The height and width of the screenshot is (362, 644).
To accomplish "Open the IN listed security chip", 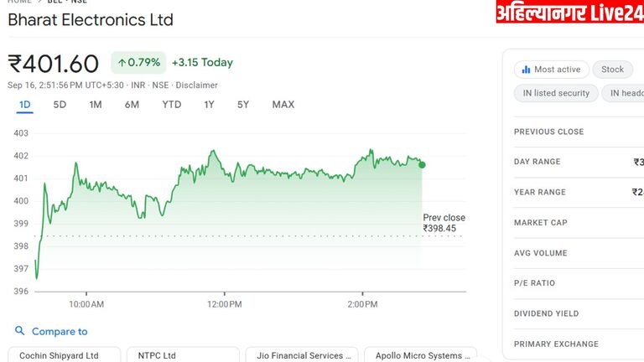I will tap(556, 93).
